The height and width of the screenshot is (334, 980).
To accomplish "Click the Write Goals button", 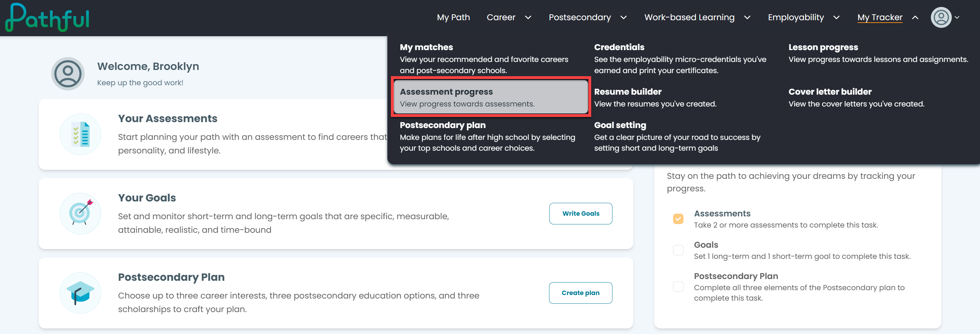I will [x=580, y=214].
